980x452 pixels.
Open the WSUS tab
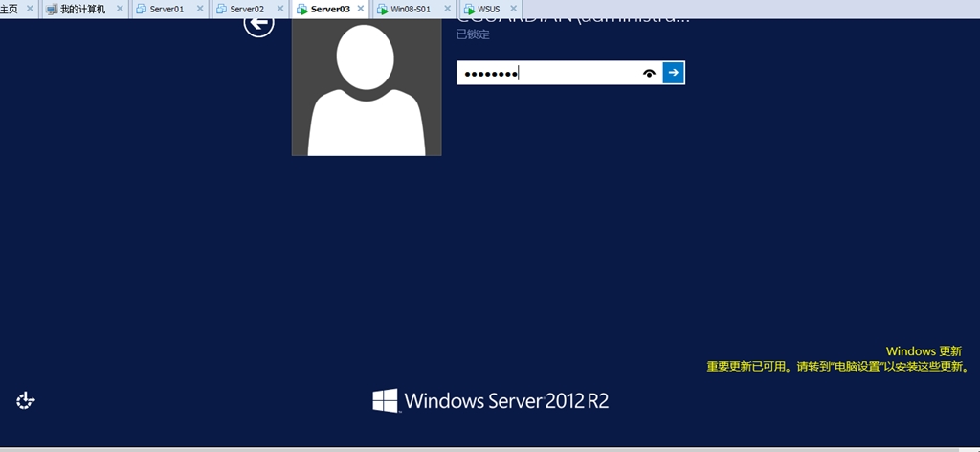(491, 9)
